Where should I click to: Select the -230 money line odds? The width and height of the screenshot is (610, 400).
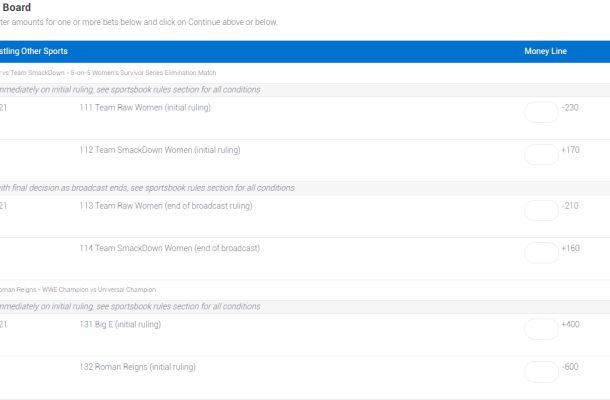pyautogui.click(x=570, y=108)
